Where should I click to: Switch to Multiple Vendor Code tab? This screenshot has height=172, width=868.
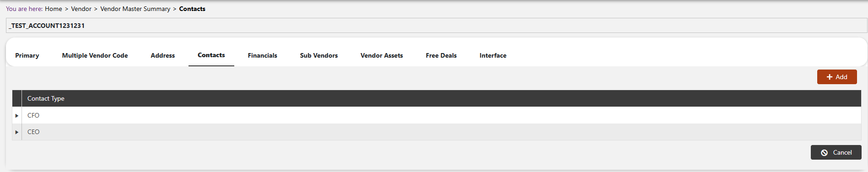(95, 55)
